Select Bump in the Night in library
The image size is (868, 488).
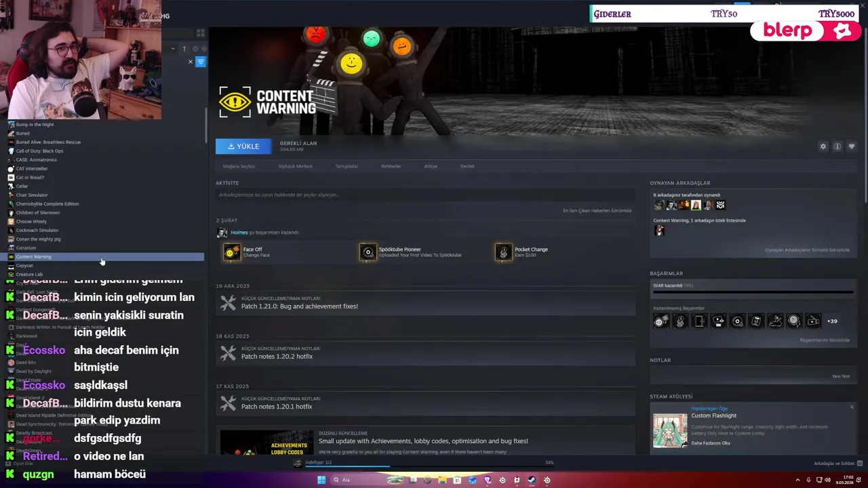35,125
